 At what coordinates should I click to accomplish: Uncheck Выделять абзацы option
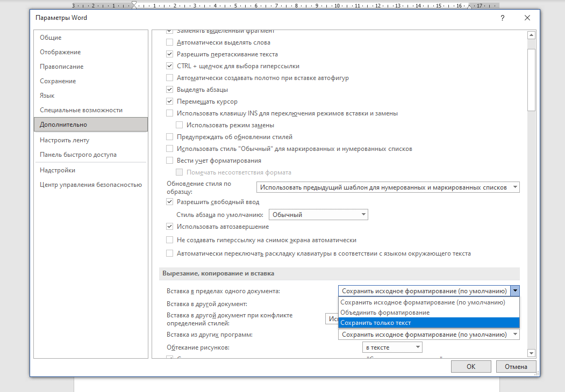(169, 90)
